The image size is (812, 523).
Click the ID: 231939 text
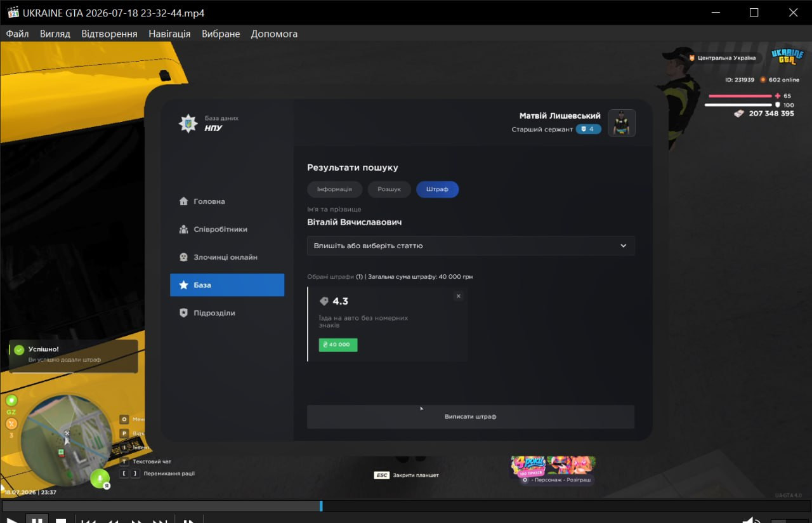(x=740, y=80)
